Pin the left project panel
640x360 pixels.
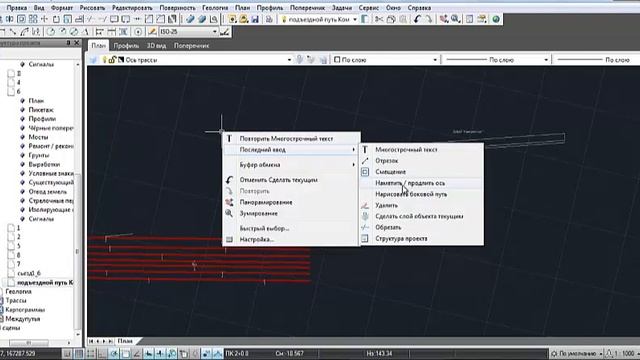(68, 42)
